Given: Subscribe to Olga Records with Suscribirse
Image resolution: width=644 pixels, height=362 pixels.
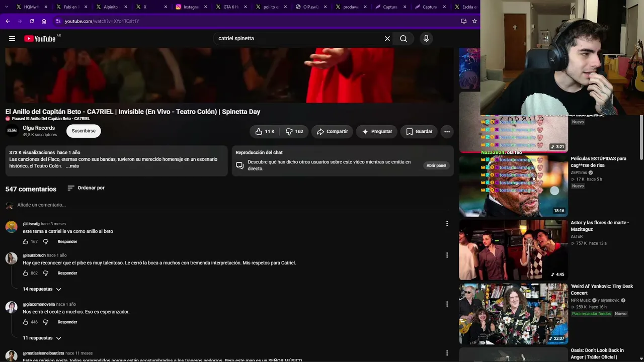Looking at the screenshot, I should [x=84, y=131].
